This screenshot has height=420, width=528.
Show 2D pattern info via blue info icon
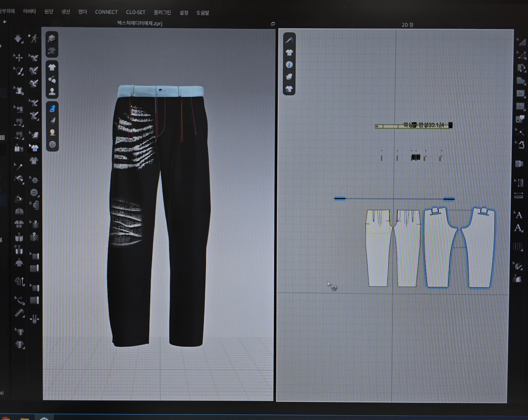point(289,65)
